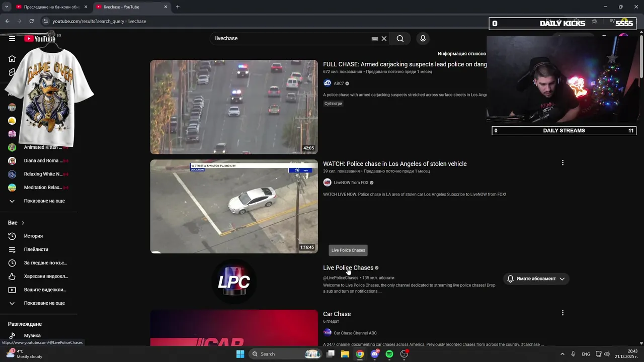Open the Имате абонамент subscription dropdown
Image resolution: width=644 pixels, height=362 pixels.
536,279
